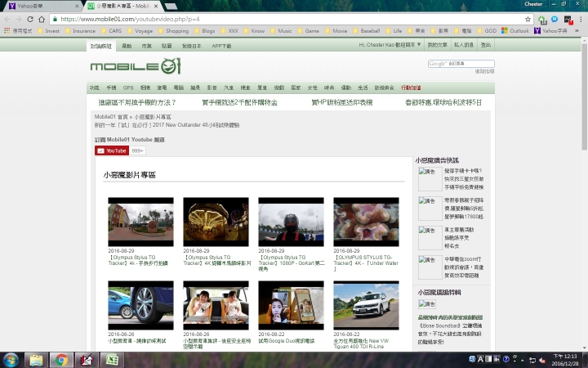Show hidden system tray icons arrow
This screenshot has height=368, width=588.
pos(523,360)
